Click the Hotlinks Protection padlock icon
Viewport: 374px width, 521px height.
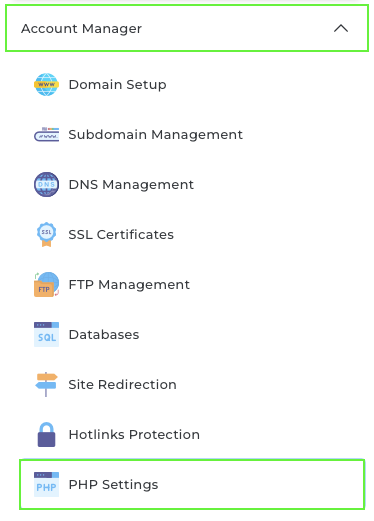(x=46, y=434)
